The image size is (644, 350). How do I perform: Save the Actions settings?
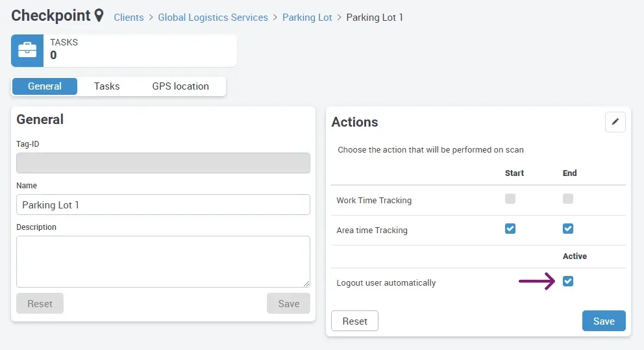pos(604,321)
